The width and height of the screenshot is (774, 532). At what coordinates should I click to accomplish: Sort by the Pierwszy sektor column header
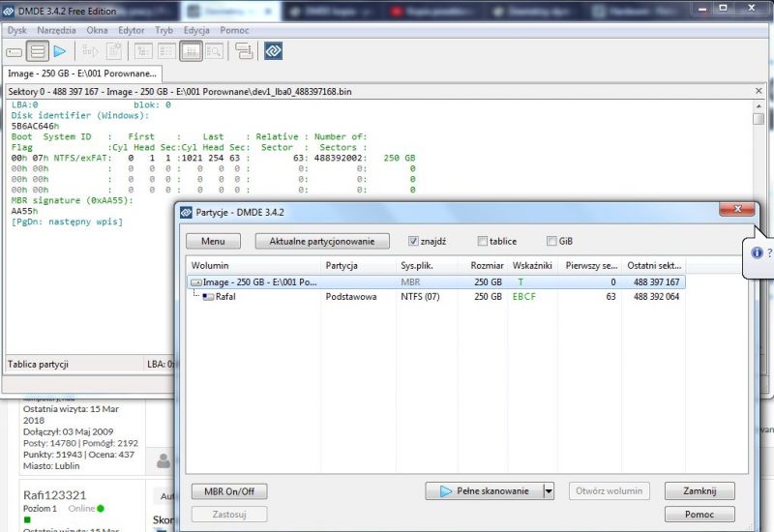[x=590, y=265]
